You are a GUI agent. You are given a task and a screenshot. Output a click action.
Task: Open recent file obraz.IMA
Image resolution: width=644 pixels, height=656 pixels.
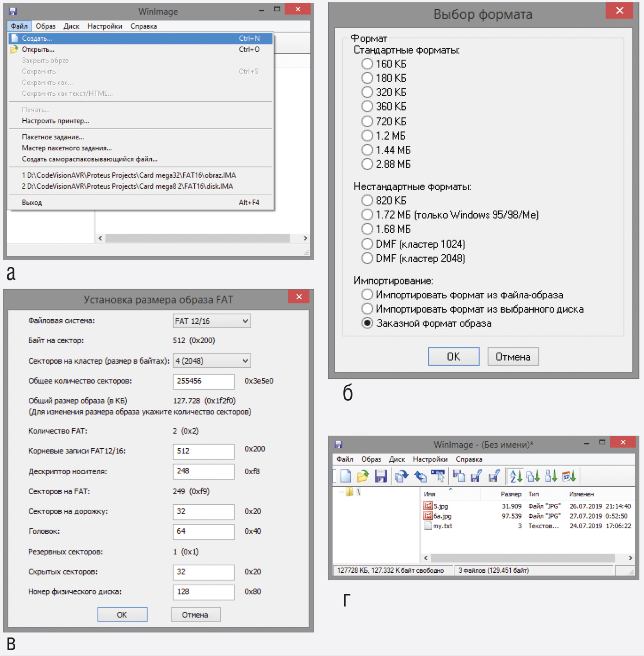coord(141,175)
